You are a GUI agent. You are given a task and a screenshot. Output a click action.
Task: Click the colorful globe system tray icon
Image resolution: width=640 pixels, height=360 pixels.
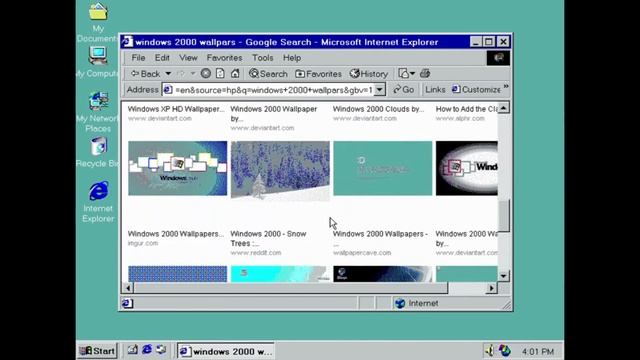505,351
